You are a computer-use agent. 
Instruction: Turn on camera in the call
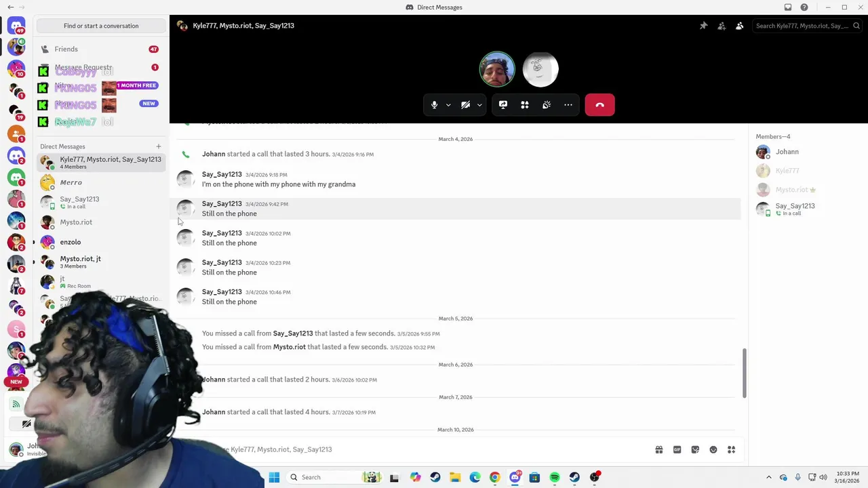coord(465,105)
